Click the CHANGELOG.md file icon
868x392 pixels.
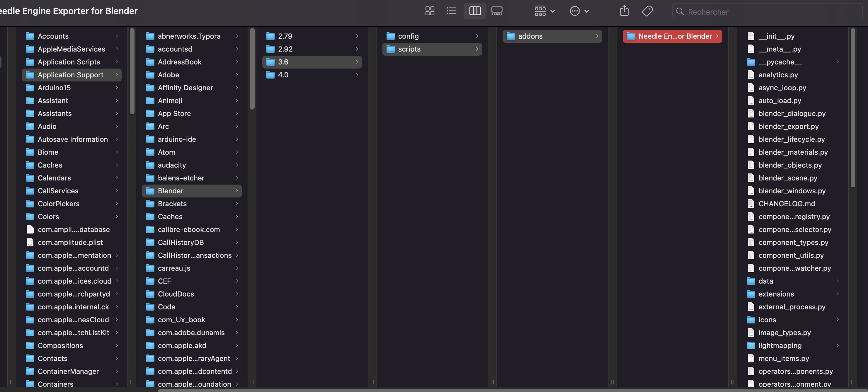pyautogui.click(x=751, y=204)
